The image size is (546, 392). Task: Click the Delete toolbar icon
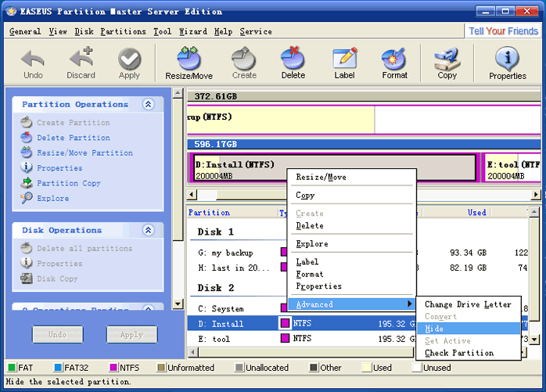[x=293, y=58]
